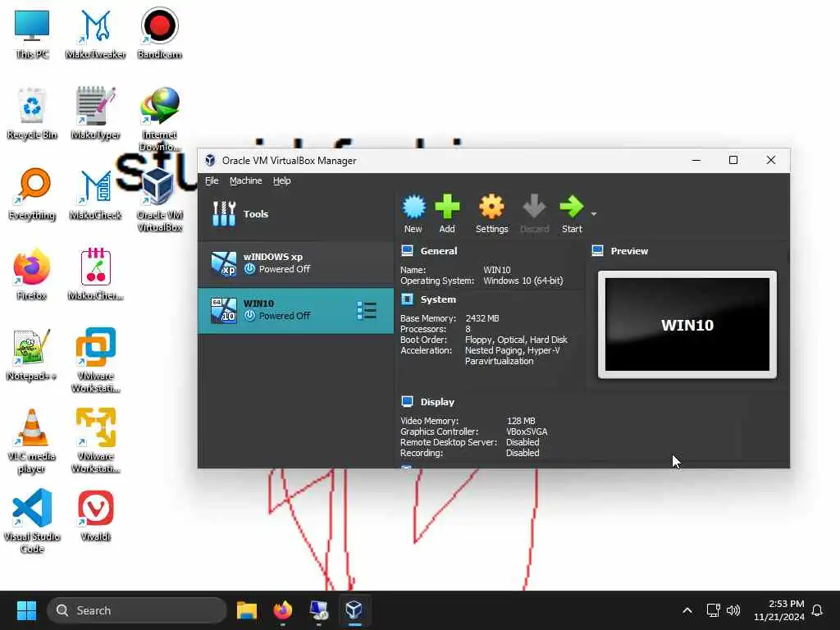Open the File menu in VirtualBox
The width and height of the screenshot is (840, 630).
212,180
